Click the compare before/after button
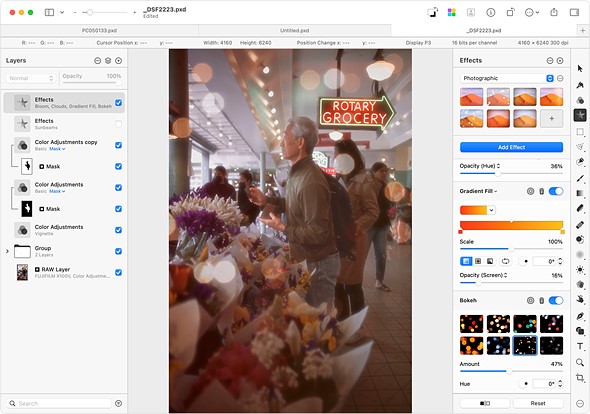Image resolution: width=590 pixels, height=414 pixels. click(x=485, y=403)
